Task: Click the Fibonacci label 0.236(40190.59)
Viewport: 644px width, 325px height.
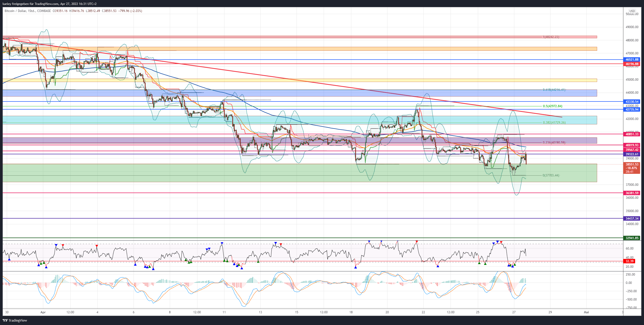Action: tap(554, 143)
